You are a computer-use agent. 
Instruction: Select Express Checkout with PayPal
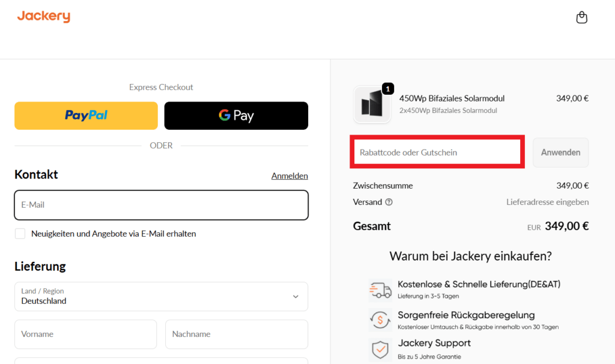85,115
